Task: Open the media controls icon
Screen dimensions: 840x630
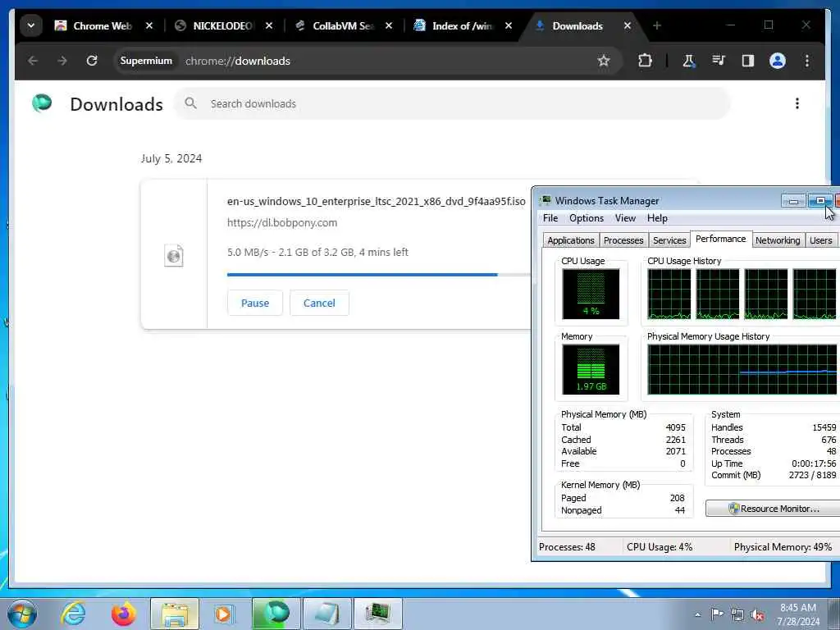Action: pos(719,61)
